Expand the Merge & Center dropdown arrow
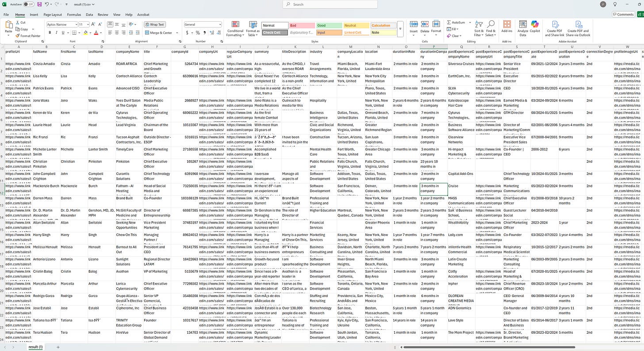Viewport: 644px width, 351px height. pos(176,33)
